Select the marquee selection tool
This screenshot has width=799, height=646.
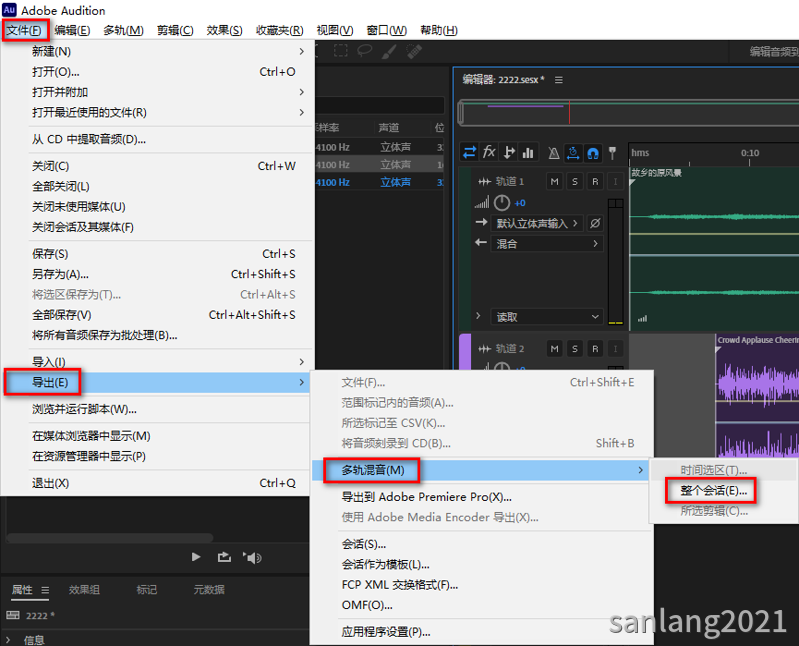coord(340,50)
